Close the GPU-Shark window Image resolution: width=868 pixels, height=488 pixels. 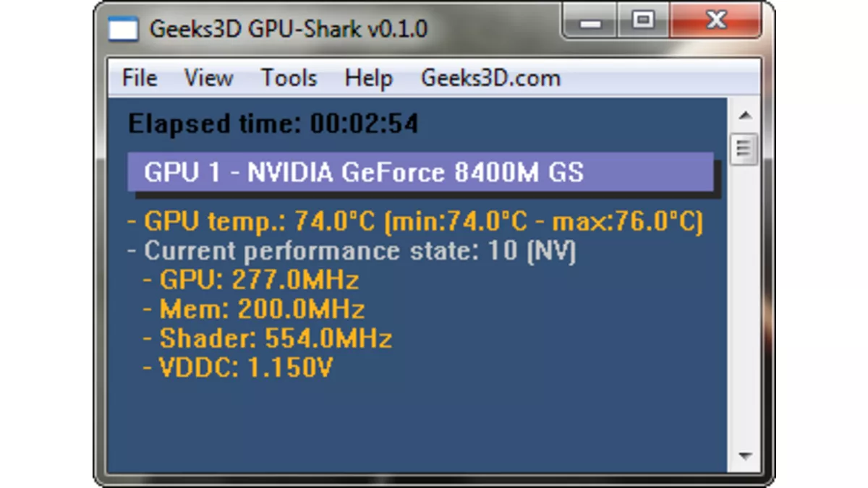coord(715,21)
